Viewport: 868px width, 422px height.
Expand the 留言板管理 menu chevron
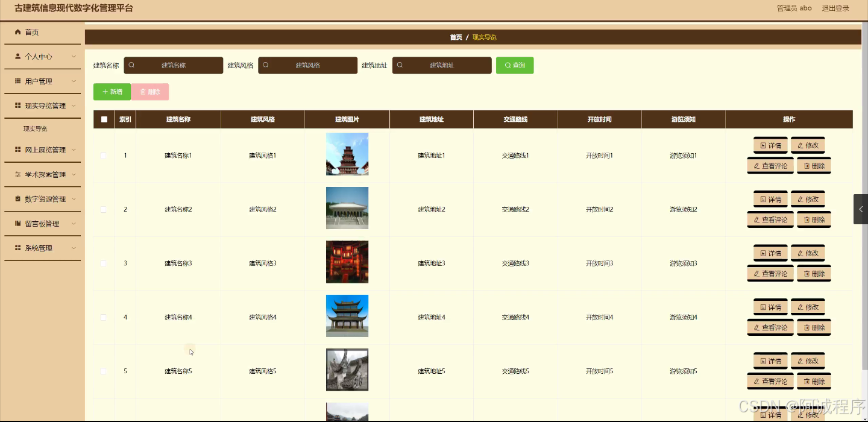tap(74, 223)
